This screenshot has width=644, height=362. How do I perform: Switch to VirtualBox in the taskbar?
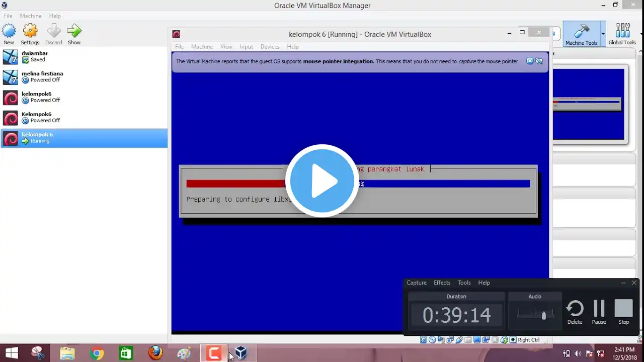click(x=242, y=353)
